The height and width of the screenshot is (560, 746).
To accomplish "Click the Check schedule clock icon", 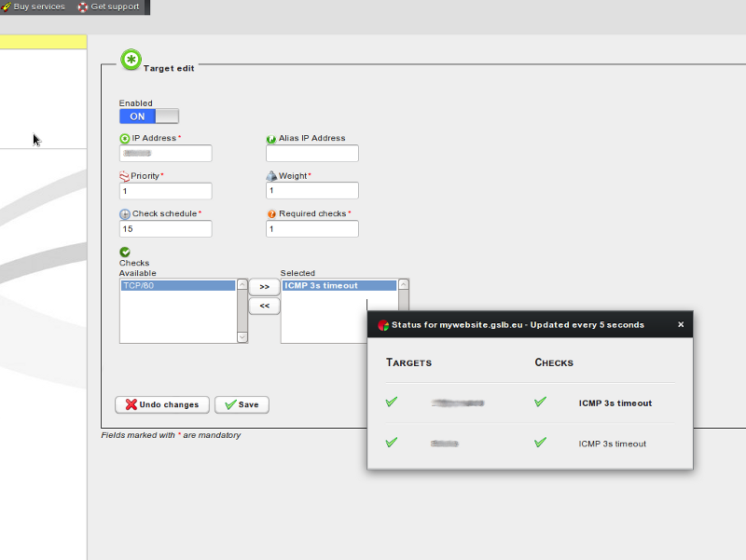I will [x=125, y=214].
